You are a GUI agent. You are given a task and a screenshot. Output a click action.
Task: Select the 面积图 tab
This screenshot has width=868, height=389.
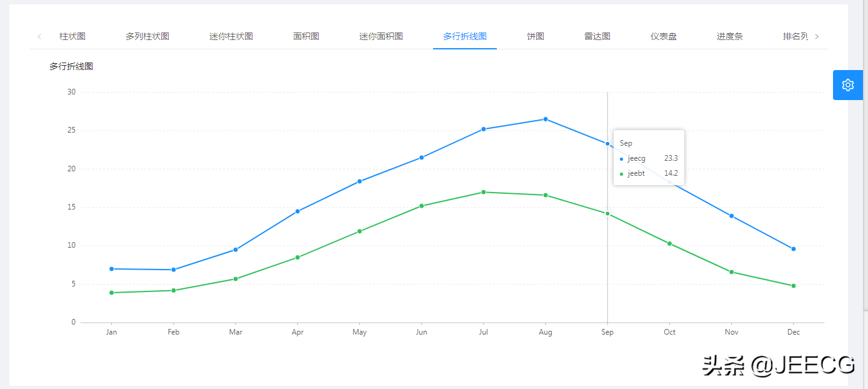point(306,36)
